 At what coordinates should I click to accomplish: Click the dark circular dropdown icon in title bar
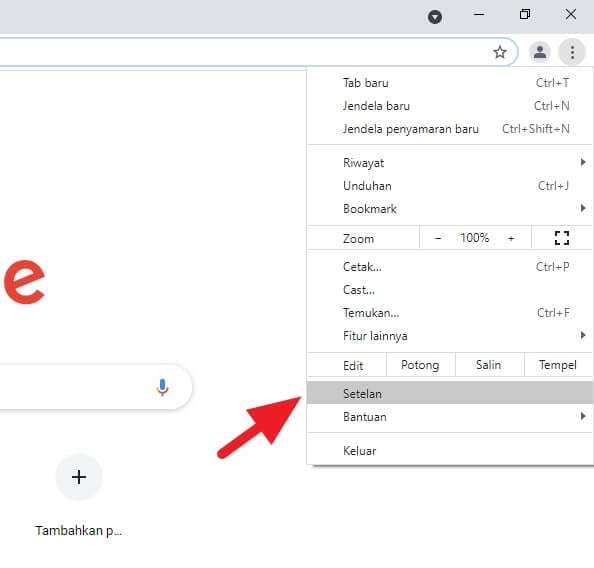click(435, 17)
